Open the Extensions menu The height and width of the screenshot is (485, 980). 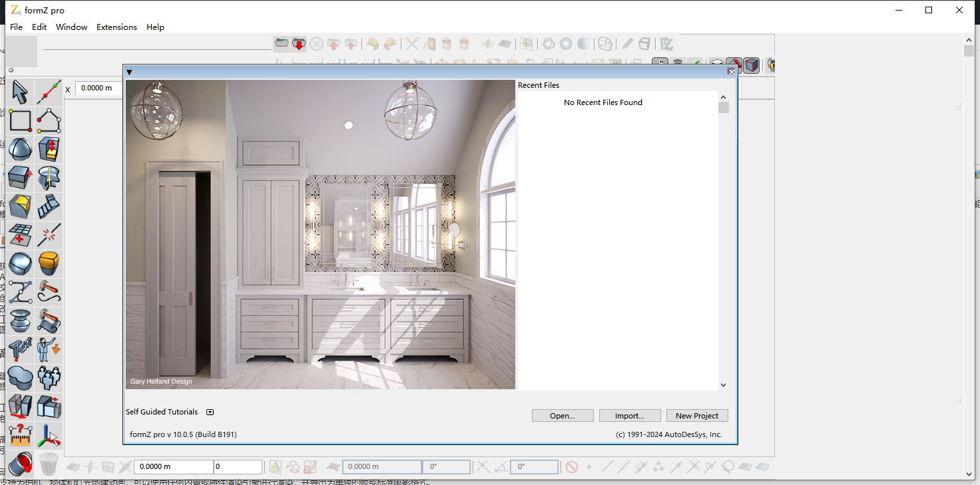[x=117, y=27]
